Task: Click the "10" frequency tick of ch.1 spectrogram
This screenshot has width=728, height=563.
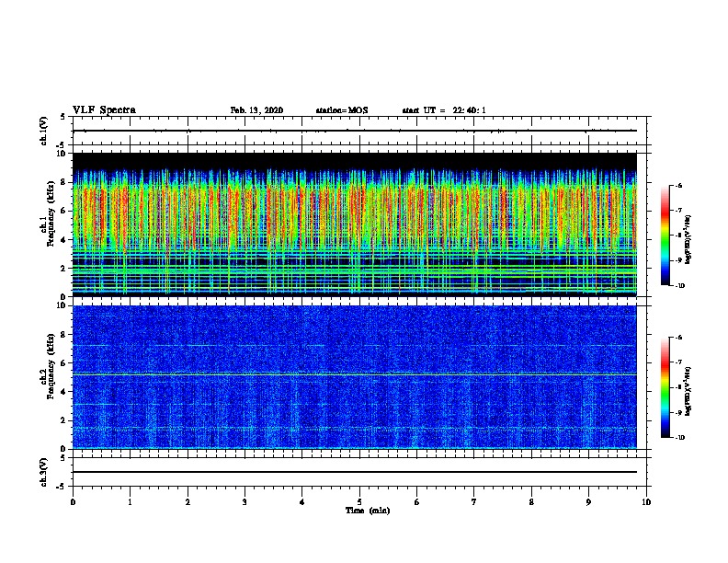Action: pos(61,154)
